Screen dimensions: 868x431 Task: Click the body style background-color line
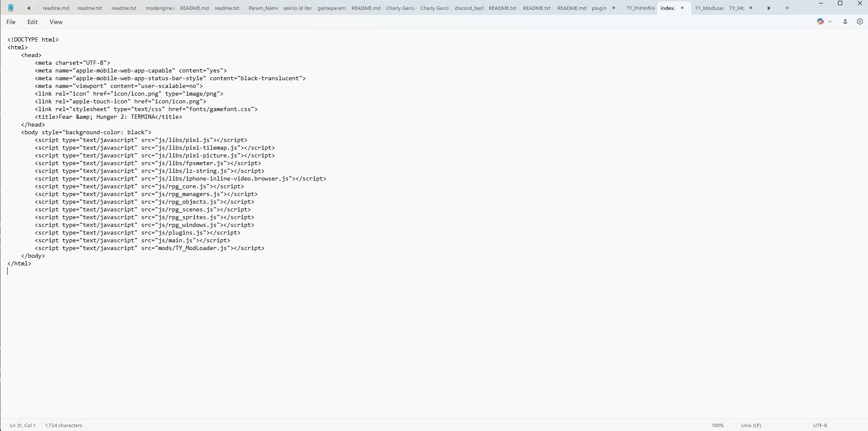pyautogui.click(x=86, y=132)
